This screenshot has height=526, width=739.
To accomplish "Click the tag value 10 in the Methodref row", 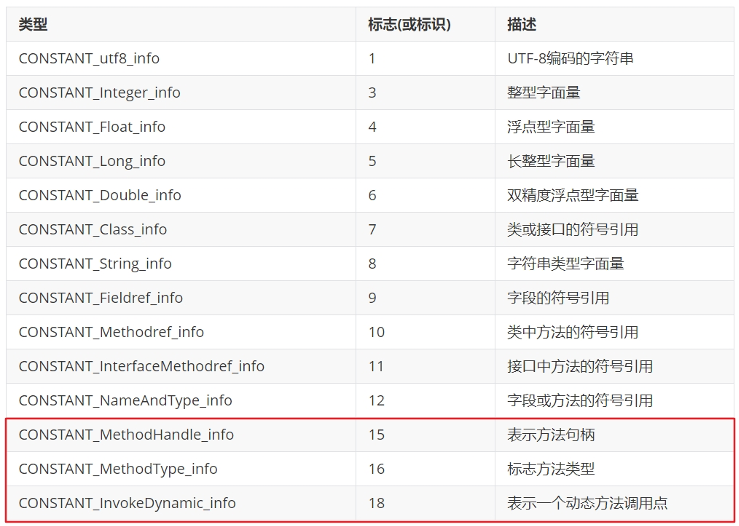I will tap(377, 332).
